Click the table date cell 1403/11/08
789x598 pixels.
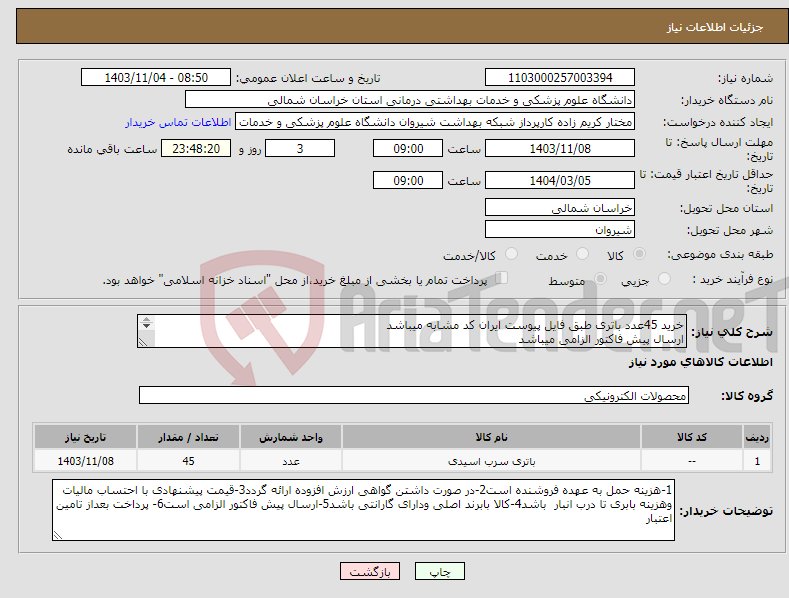(86, 461)
